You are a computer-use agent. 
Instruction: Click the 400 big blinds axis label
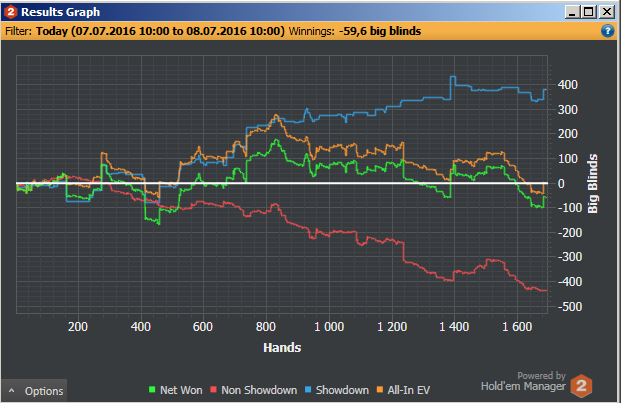[568, 85]
